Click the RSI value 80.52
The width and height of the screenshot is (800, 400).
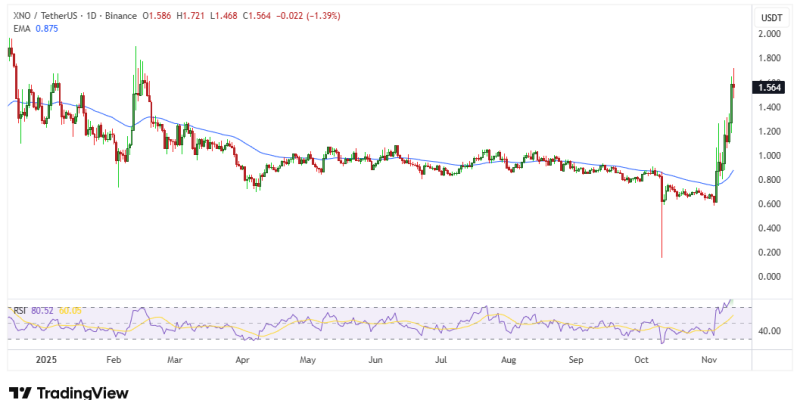point(40,309)
